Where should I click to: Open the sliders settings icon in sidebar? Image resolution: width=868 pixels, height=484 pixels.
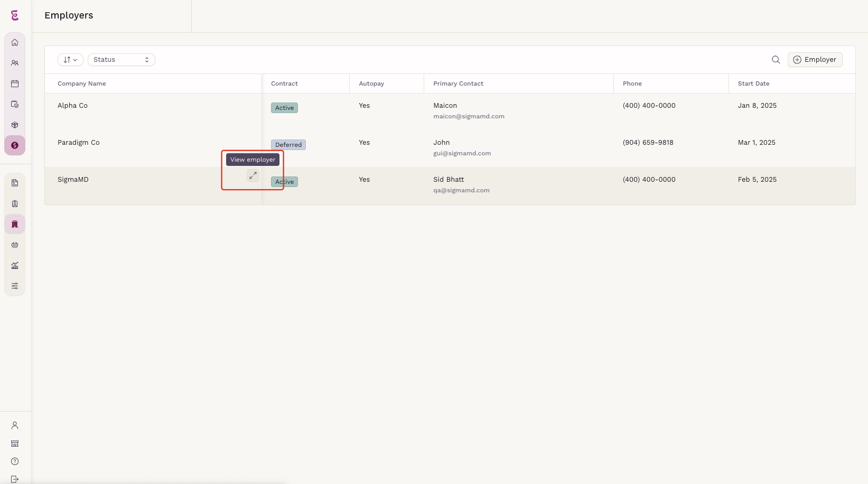tap(15, 286)
